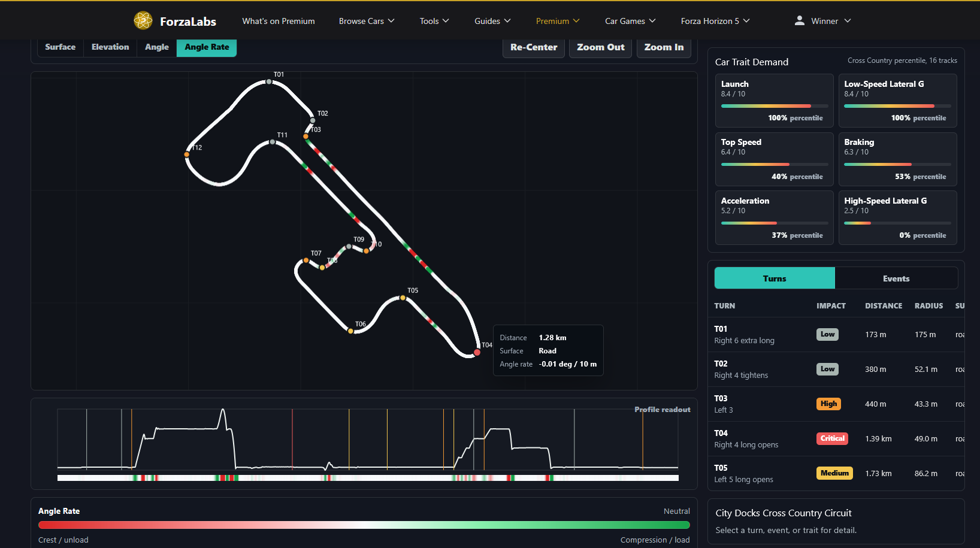This screenshot has height=548, width=980.
Task: Open the Premium dropdown menu
Action: 558,21
